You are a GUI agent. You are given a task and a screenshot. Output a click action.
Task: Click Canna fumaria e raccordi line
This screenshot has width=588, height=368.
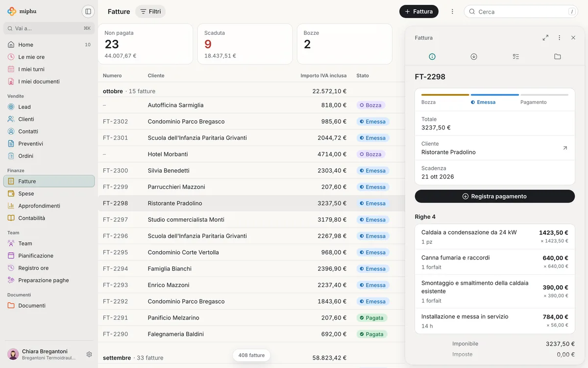click(495, 262)
